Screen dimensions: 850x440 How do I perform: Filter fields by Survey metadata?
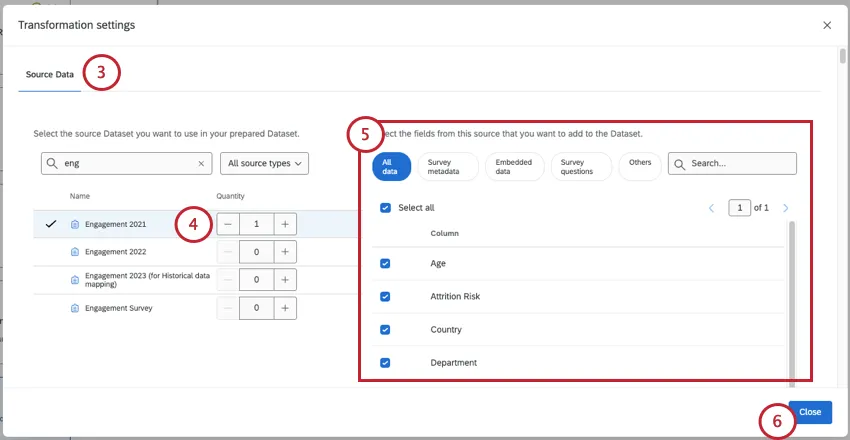[x=448, y=166]
